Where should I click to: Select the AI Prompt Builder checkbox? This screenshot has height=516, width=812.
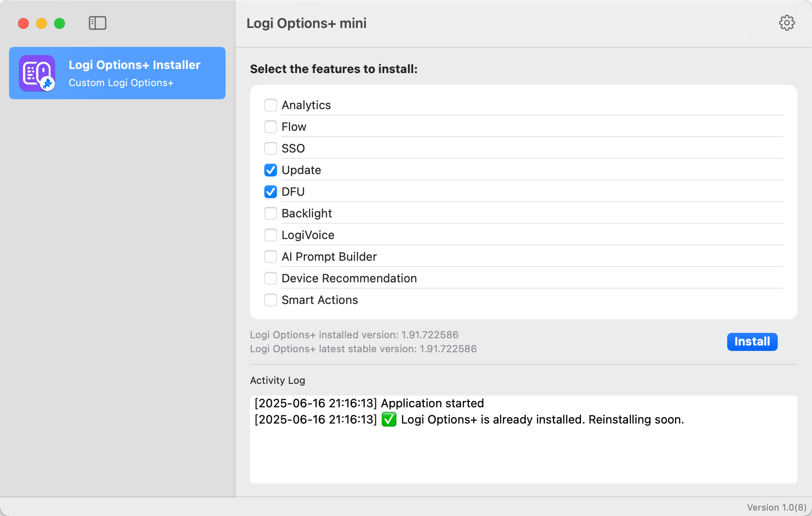[271, 257]
